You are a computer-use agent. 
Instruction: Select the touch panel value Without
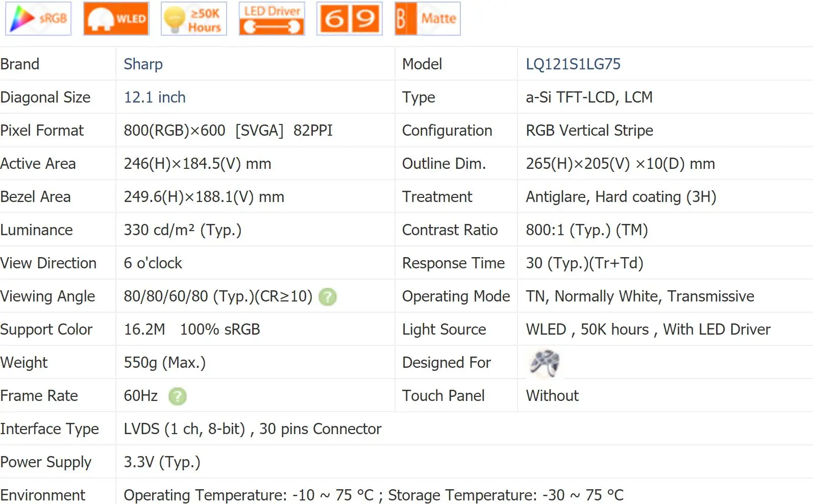tap(552, 396)
